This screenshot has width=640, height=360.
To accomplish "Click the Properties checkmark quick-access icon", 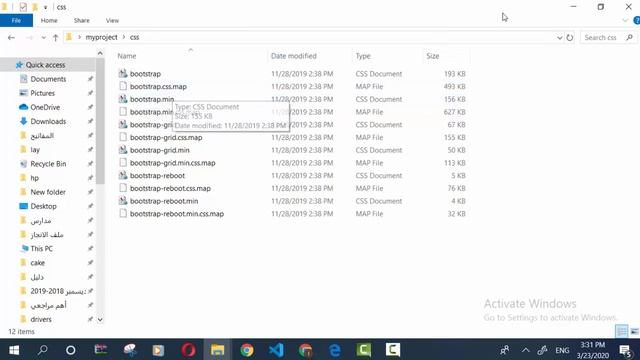I will pos(23,7).
